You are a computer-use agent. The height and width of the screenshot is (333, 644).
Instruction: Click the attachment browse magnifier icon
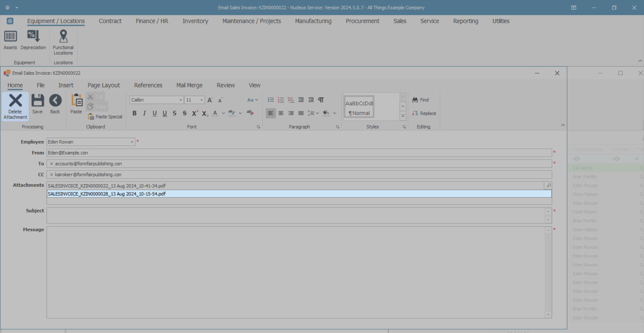(x=548, y=186)
